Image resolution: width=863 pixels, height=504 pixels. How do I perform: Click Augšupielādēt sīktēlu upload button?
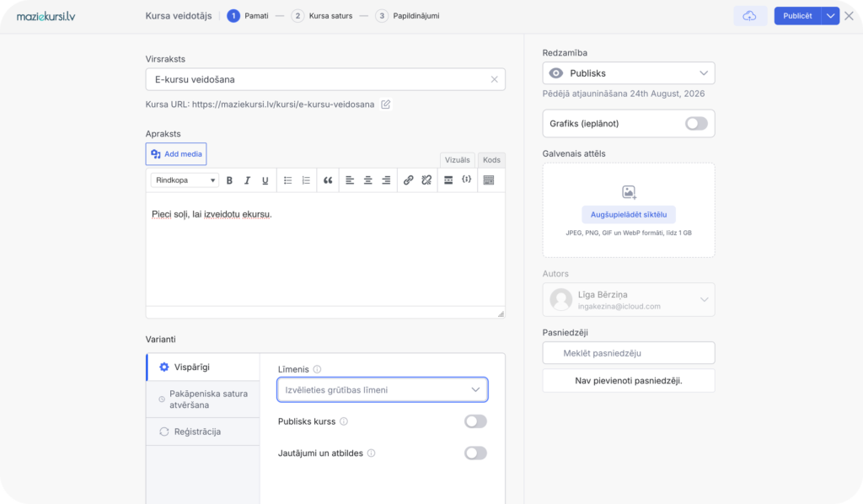629,215
